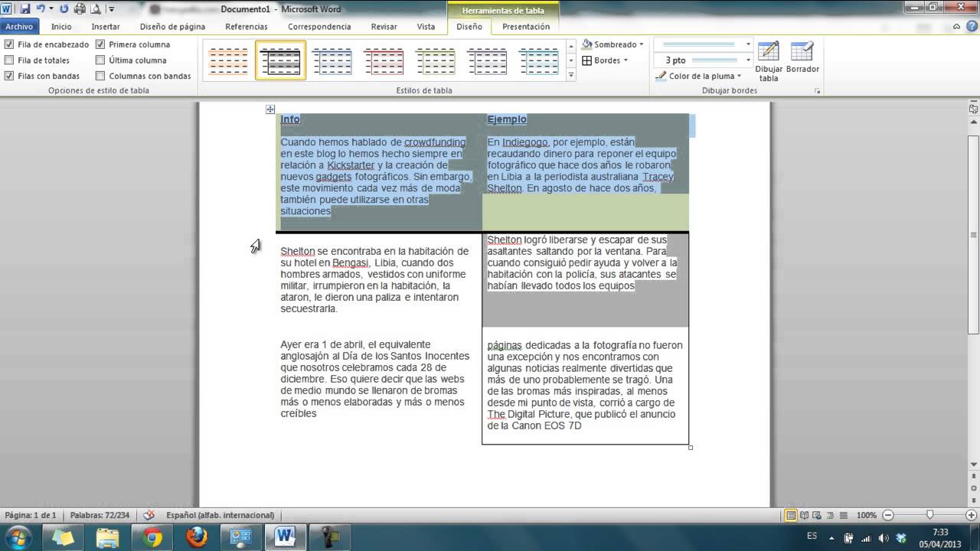
Task: Open print preview from quick access toolbar
Action: pyautogui.click(x=96, y=9)
